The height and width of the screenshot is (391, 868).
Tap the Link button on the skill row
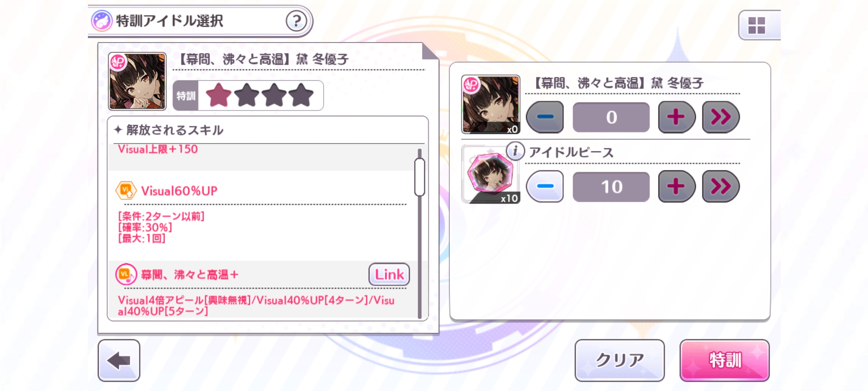(389, 274)
